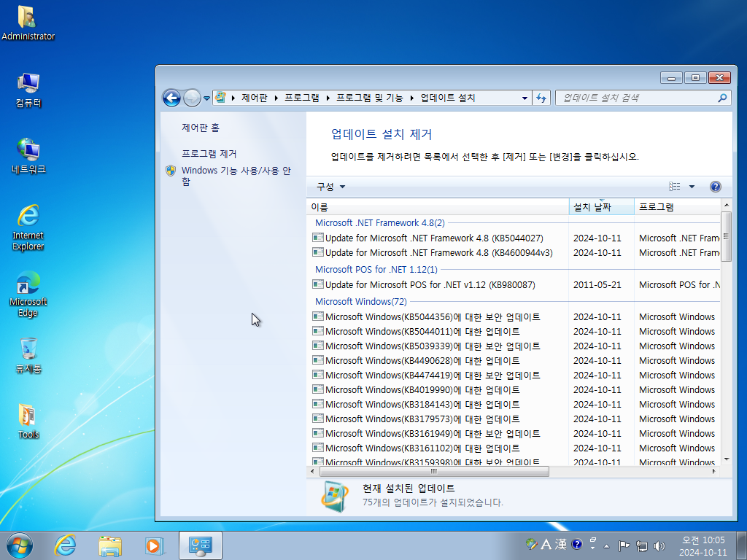Collapse Microsoft .NET Framework 4.8(2) group
747x560 pixels.
pyautogui.click(x=379, y=223)
